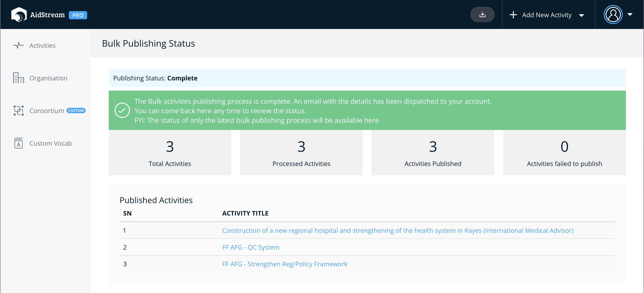Click the Activities failed to publish card

pos(565,152)
